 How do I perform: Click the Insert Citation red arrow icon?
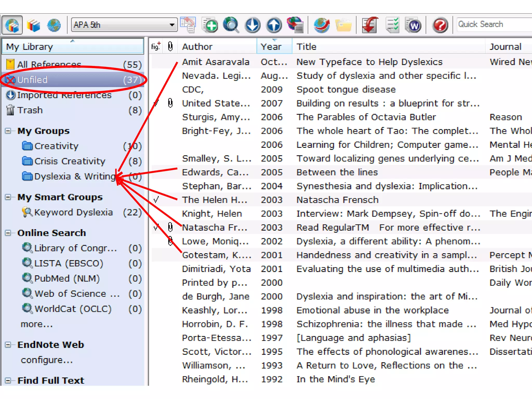coord(370,25)
